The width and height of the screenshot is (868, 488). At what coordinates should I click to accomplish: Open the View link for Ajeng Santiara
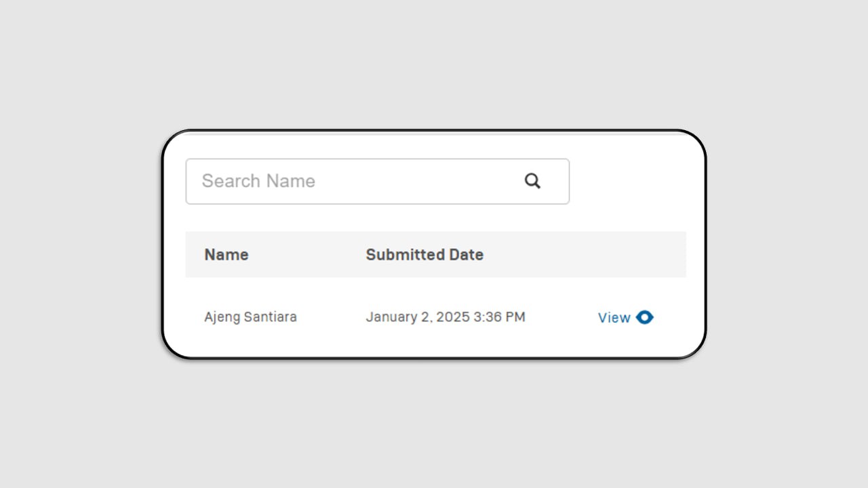click(x=625, y=317)
